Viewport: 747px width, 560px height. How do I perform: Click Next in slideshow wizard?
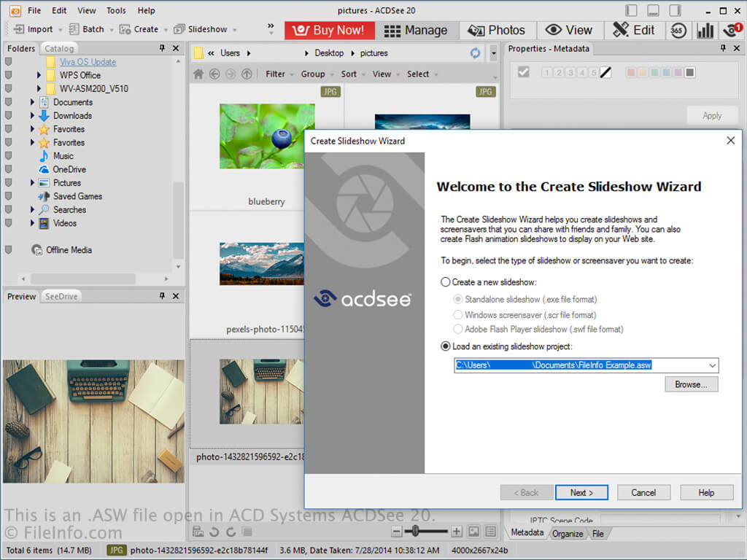(x=581, y=493)
